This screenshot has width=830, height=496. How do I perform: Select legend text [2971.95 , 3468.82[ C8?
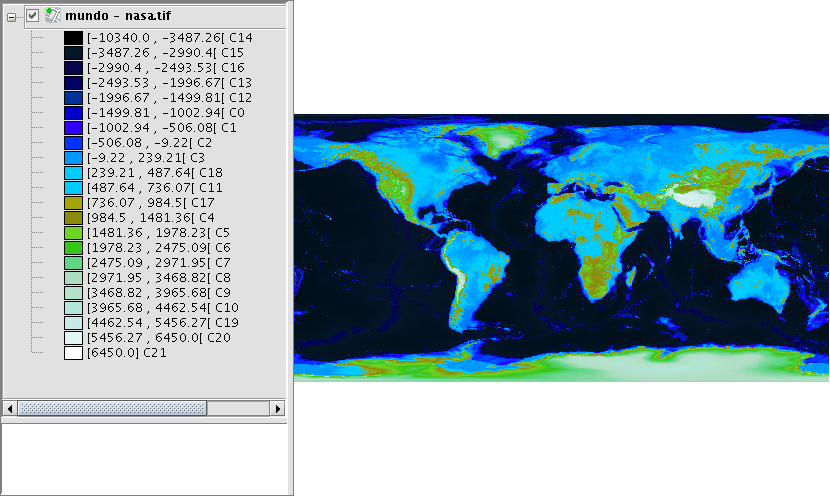(x=159, y=278)
